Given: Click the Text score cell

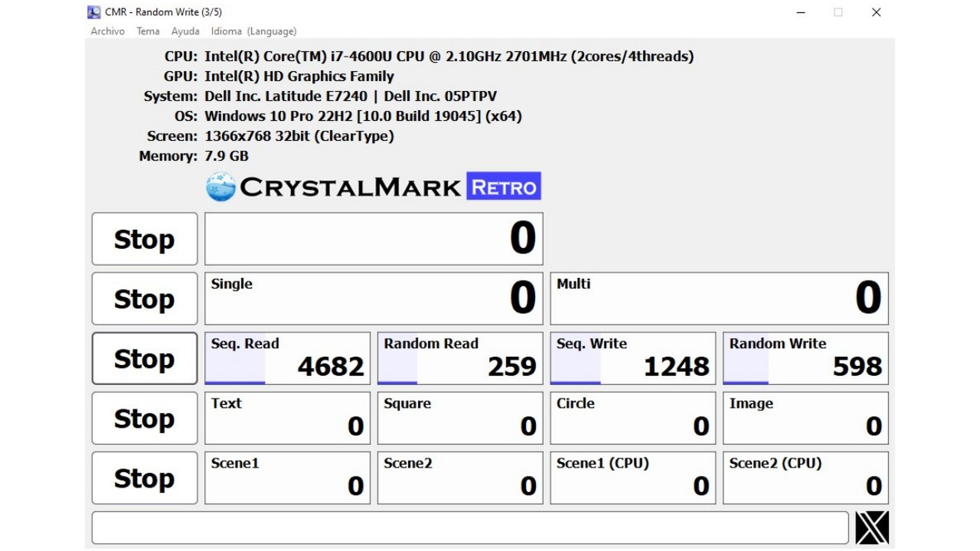Looking at the screenshot, I should click(287, 418).
